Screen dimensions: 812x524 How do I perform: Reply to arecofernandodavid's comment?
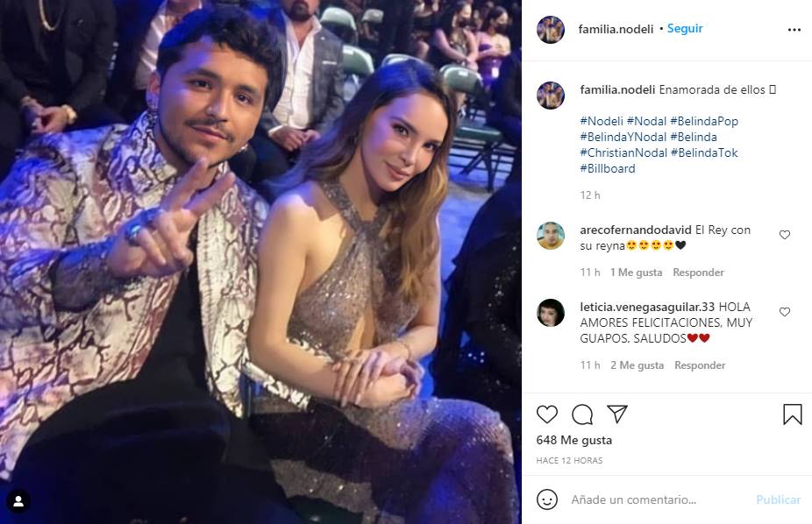tap(698, 273)
